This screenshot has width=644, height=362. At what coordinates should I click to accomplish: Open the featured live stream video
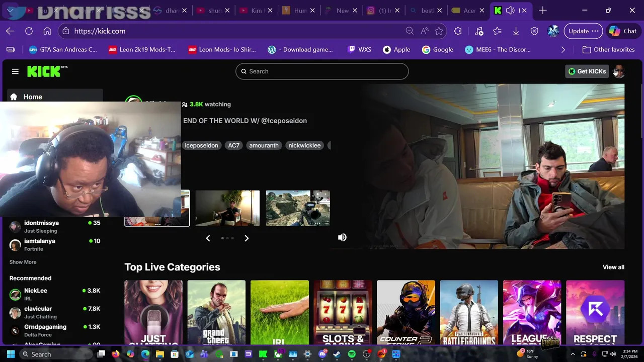493,166
